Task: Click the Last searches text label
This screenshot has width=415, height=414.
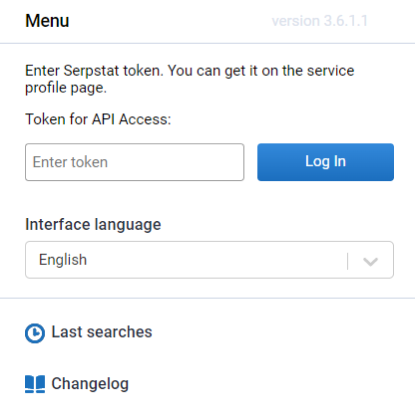Action: (x=102, y=332)
